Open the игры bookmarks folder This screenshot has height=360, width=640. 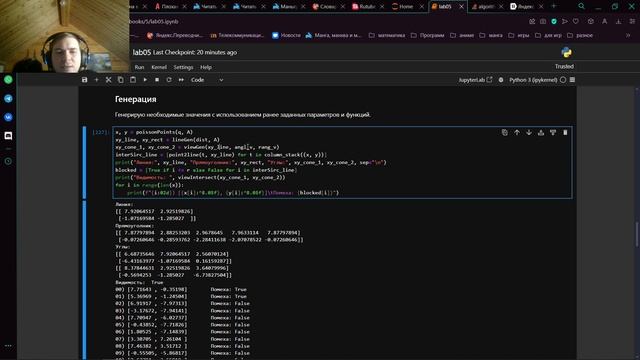(518, 36)
